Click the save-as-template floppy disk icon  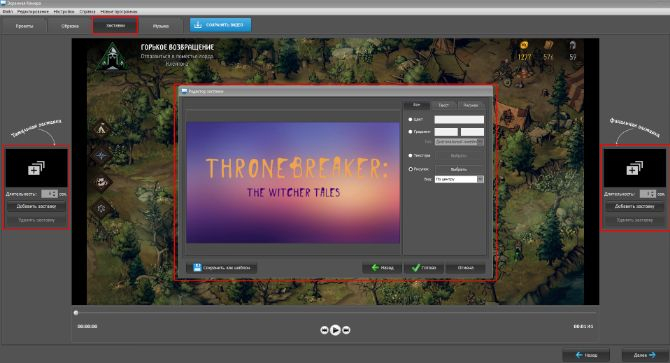pos(197,268)
